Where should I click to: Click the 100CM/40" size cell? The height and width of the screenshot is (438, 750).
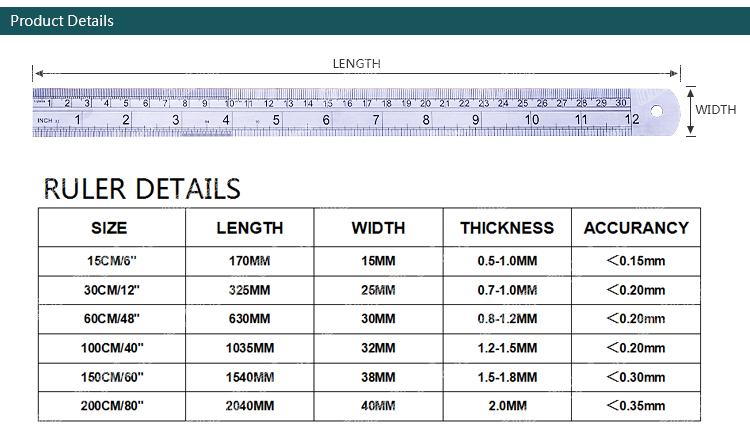112,348
